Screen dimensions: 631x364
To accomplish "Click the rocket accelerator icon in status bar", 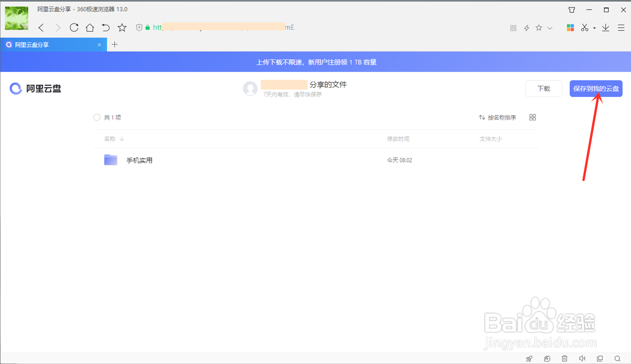I will point(529,358).
